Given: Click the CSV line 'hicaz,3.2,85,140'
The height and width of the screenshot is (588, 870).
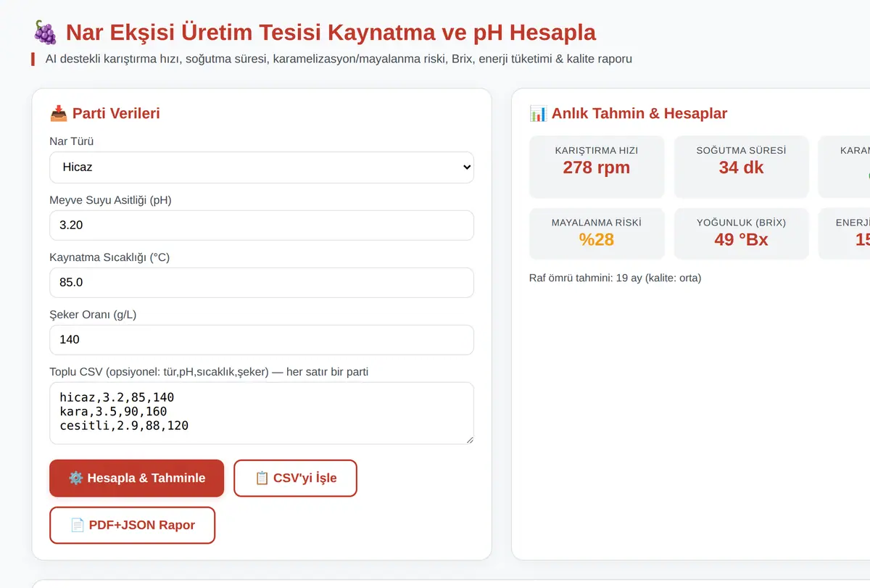Looking at the screenshot, I should [117, 397].
